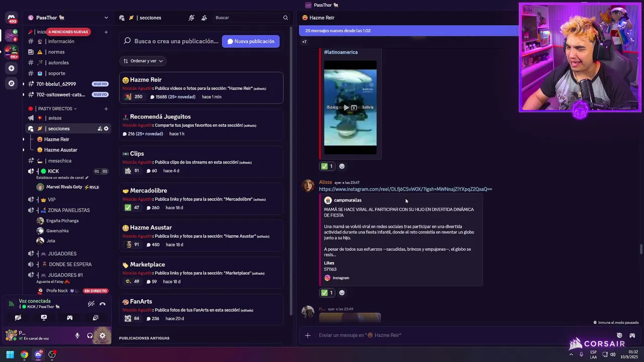Toggle noise suppression in the voice panel
The height and width of the screenshot is (362, 644).
click(91, 304)
